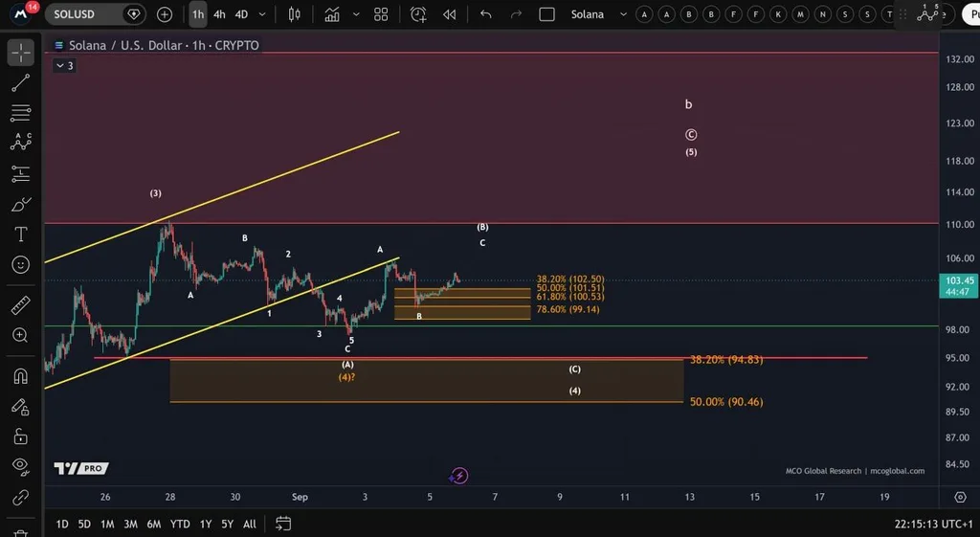
Task: Open the go to date calendar
Action: (283, 524)
